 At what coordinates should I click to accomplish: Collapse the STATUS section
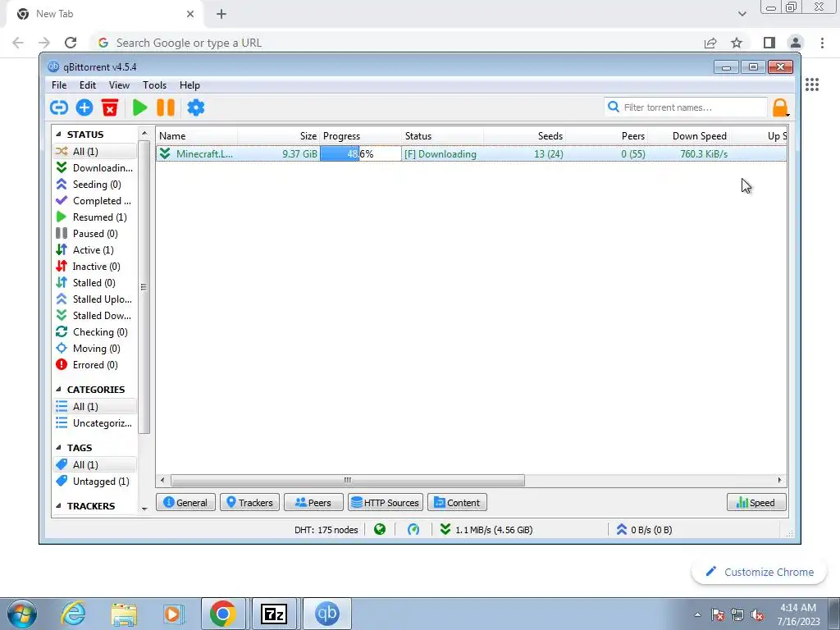pos(58,135)
